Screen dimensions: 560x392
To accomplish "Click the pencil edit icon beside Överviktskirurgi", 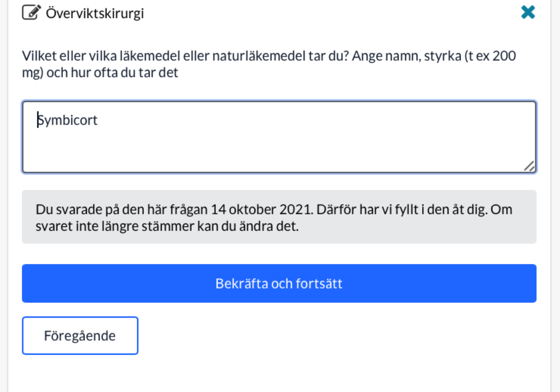I will pos(31,13).
